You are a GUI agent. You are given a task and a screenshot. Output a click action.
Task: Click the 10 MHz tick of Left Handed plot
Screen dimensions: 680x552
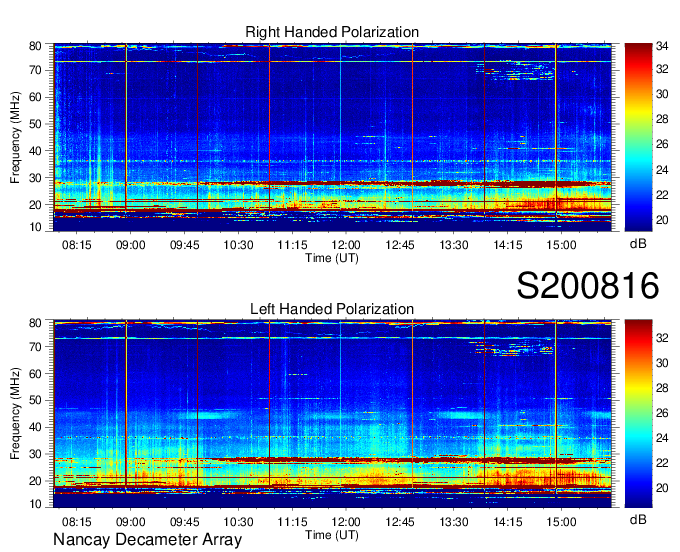pyautogui.click(x=35, y=504)
